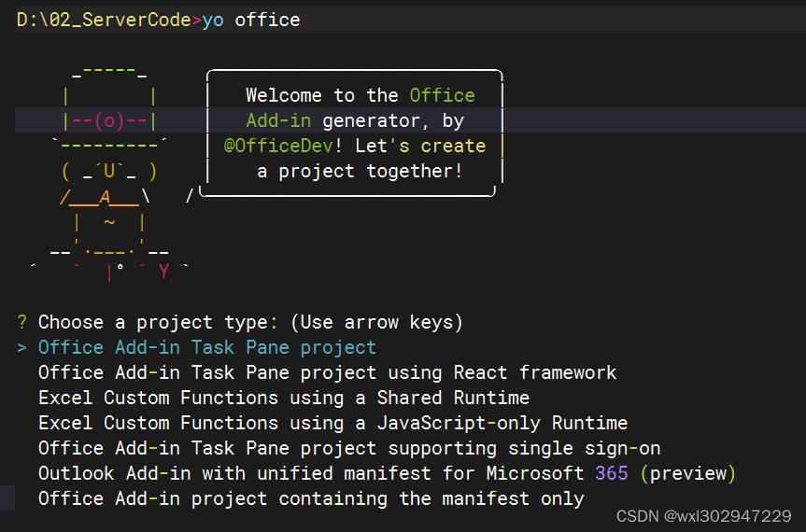The width and height of the screenshot is (806, 532).
Task: Click the D:\02_ServerCode prompt path
Action: pyautogui.click(x=104, y=20)
